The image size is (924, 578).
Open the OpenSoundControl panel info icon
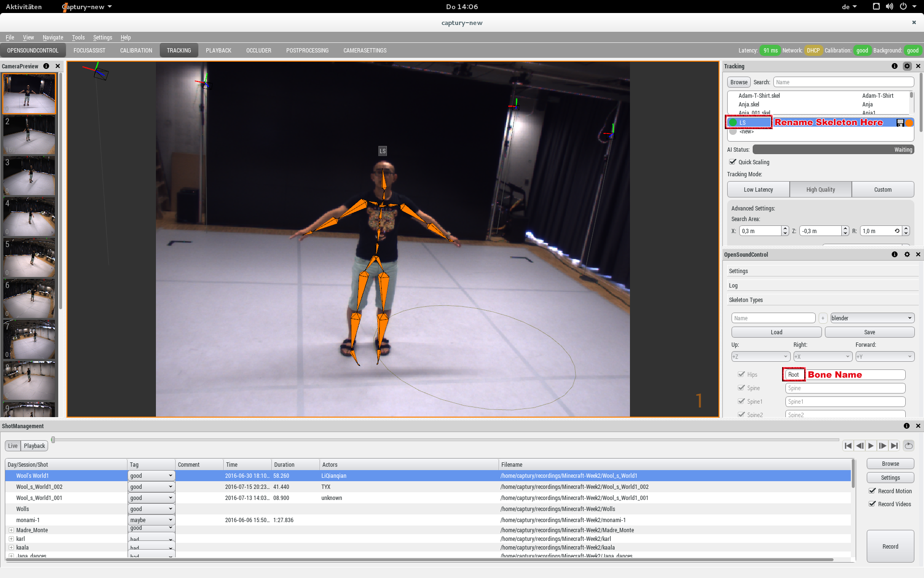coord(894,254)
